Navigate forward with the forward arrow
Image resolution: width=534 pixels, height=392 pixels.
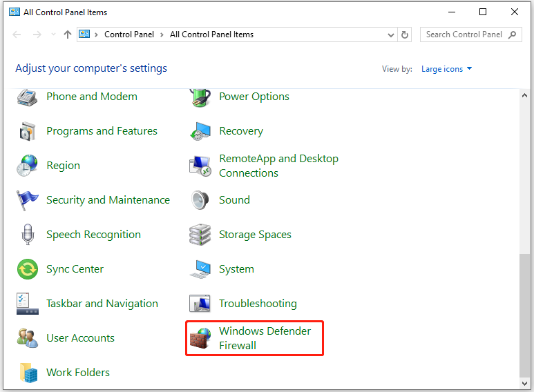(x=37, y=35)
